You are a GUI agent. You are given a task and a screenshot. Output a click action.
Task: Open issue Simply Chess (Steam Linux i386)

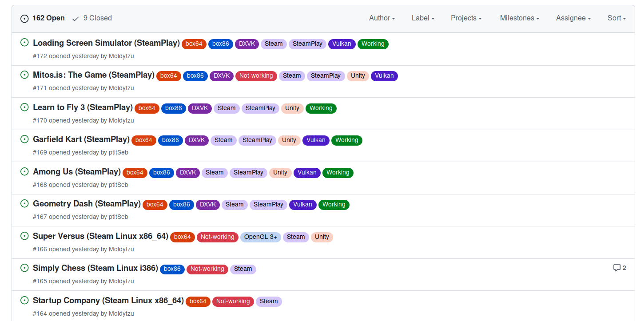[95, 268]
